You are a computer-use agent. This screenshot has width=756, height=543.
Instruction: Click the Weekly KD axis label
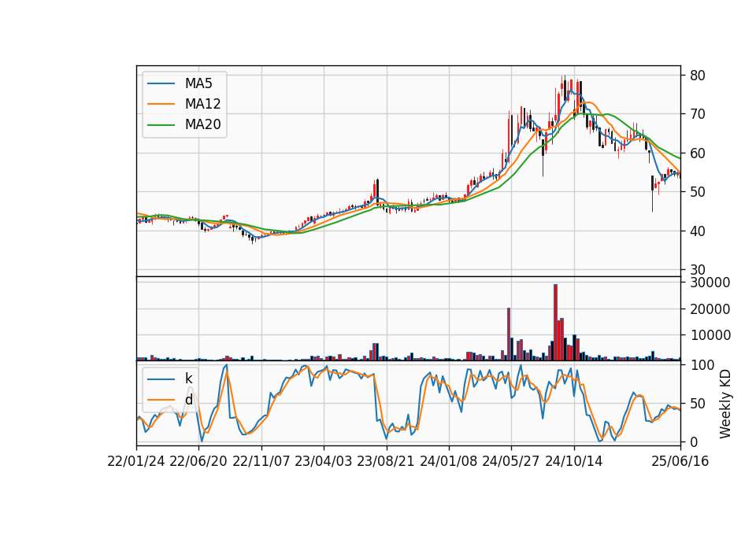[x=725, y=404]
